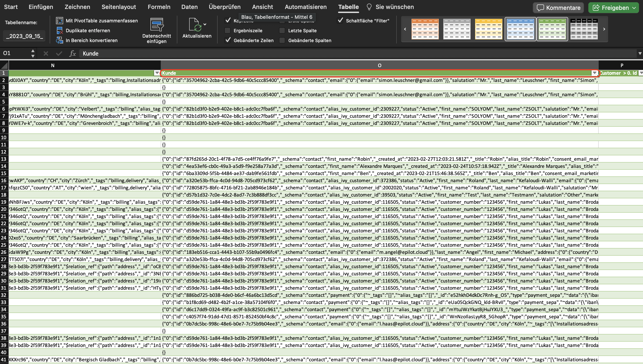Open the Einfügen ribbon tab
Screen dimensions: 643x364
[41, 7]
